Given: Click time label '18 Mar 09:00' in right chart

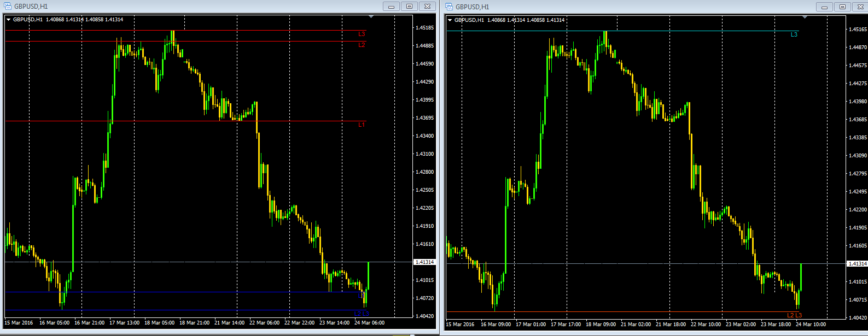Looking at the screenshot, I should click(601, 325).
